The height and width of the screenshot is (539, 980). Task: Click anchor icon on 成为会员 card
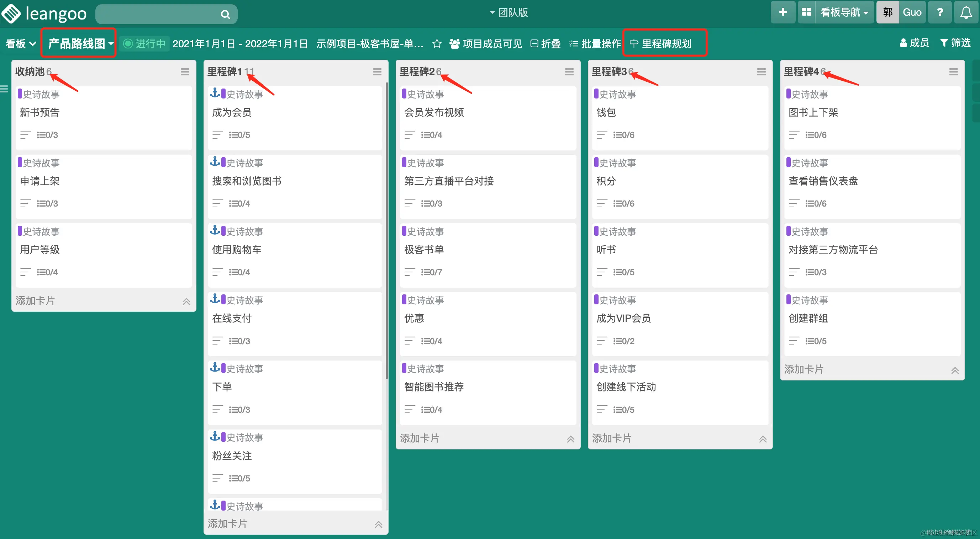coord(215,93)
